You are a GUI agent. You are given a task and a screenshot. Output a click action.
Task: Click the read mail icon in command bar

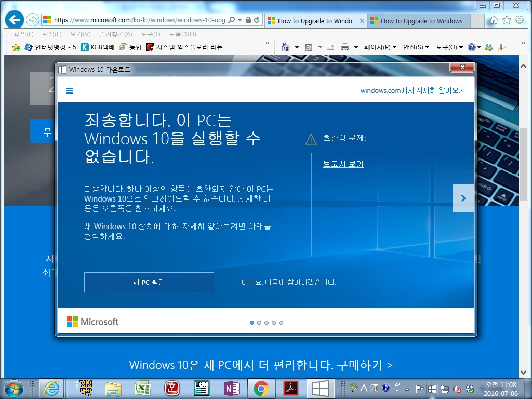(x=330, y=47)
